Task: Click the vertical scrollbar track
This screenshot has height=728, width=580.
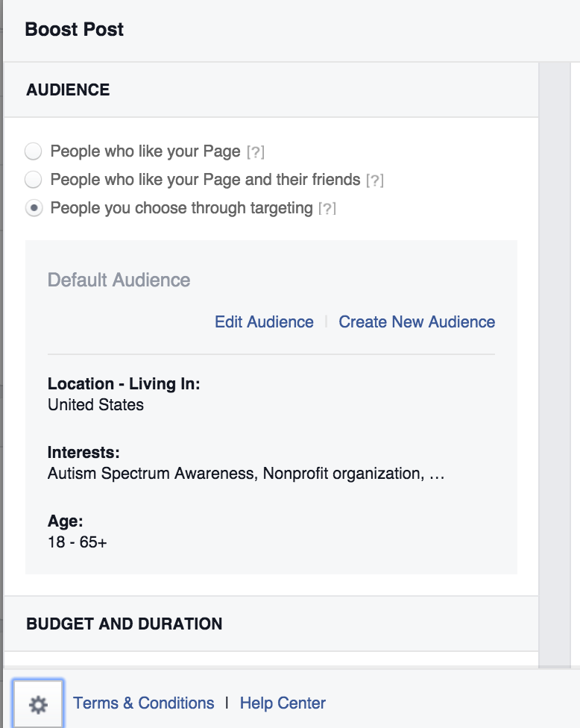Action: pyautogui.click(x=554, y=365)
